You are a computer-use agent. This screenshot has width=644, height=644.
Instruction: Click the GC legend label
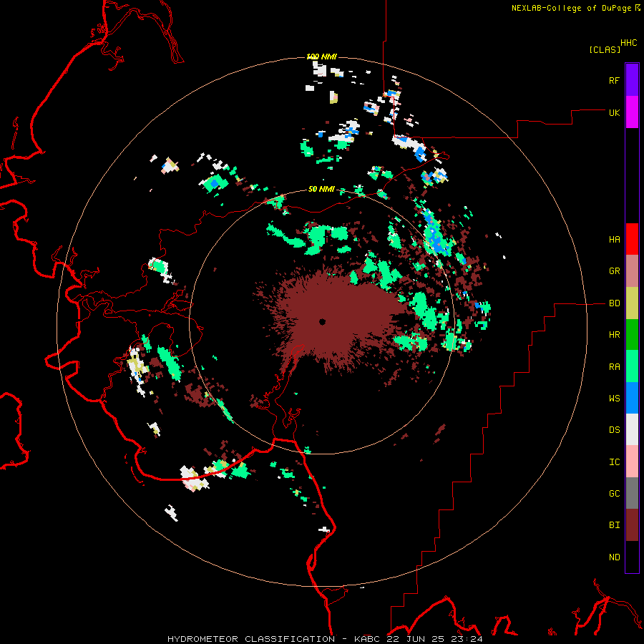(x=614, y=494)
